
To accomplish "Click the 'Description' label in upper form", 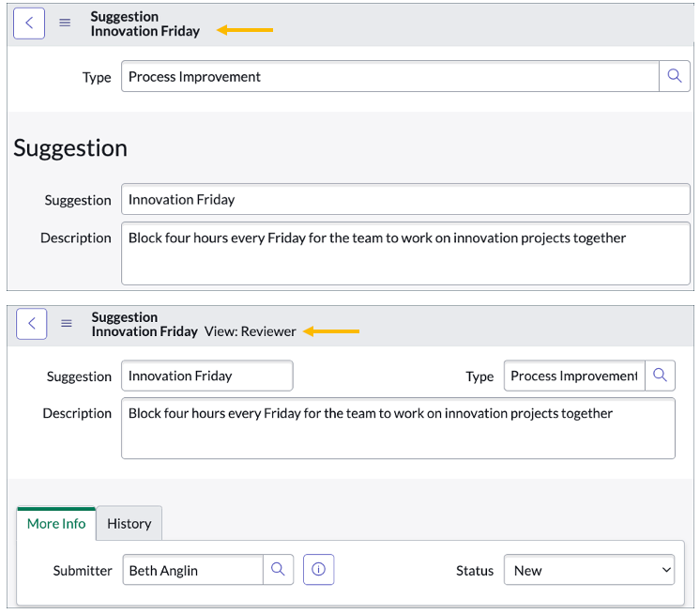I will pos(76,238).
